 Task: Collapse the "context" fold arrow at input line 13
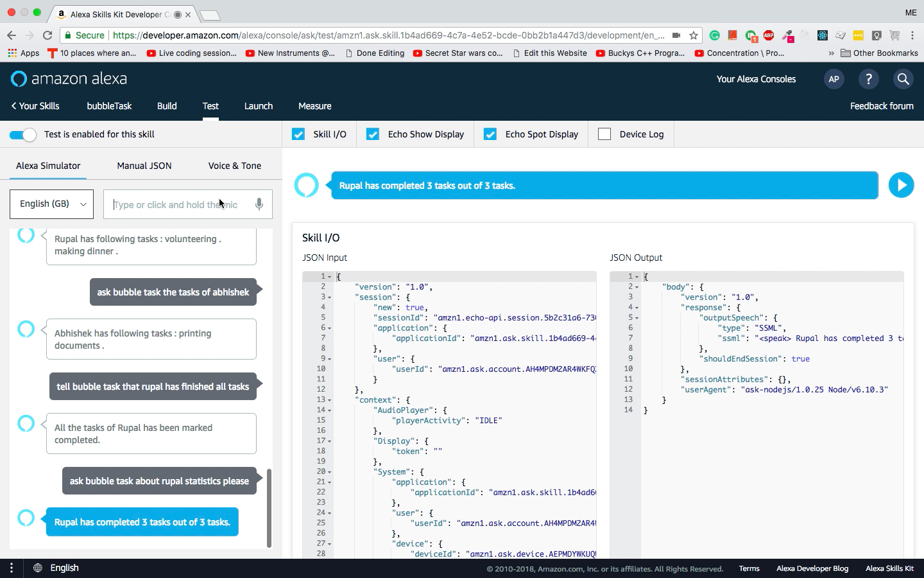tap(330, 400)
